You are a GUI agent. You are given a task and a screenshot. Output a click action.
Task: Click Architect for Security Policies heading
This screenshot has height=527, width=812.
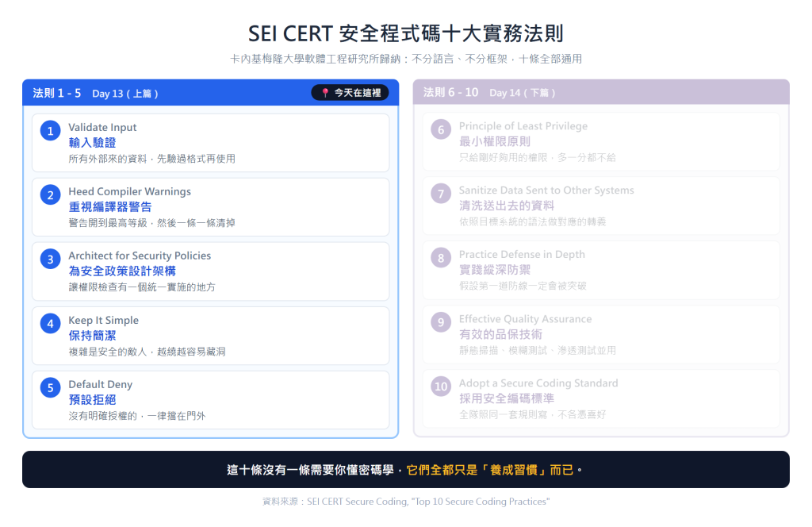140,256
